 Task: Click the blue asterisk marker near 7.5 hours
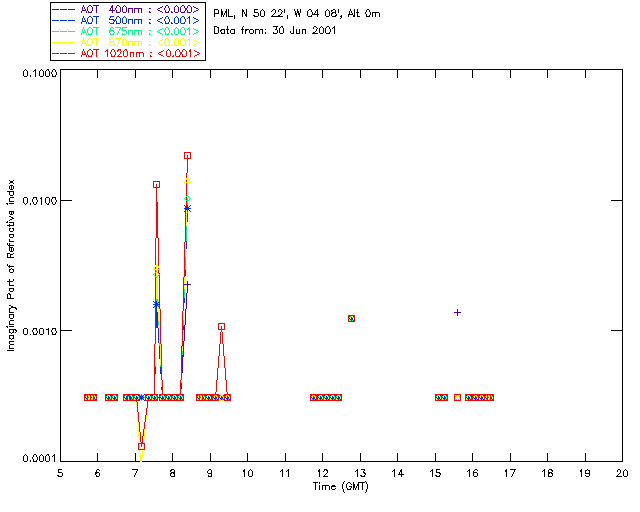(156, 305)
